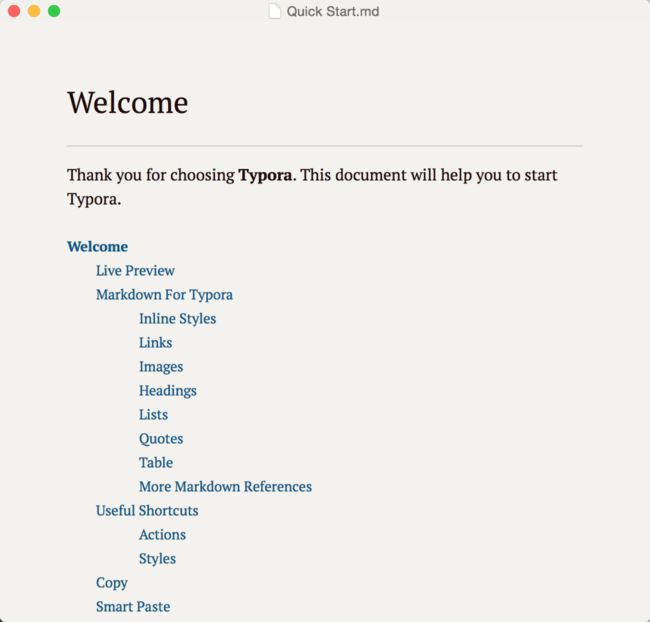Viewport: 650px width, 622px height.
Task: Select the Quotes contents link
Action: 161,439
